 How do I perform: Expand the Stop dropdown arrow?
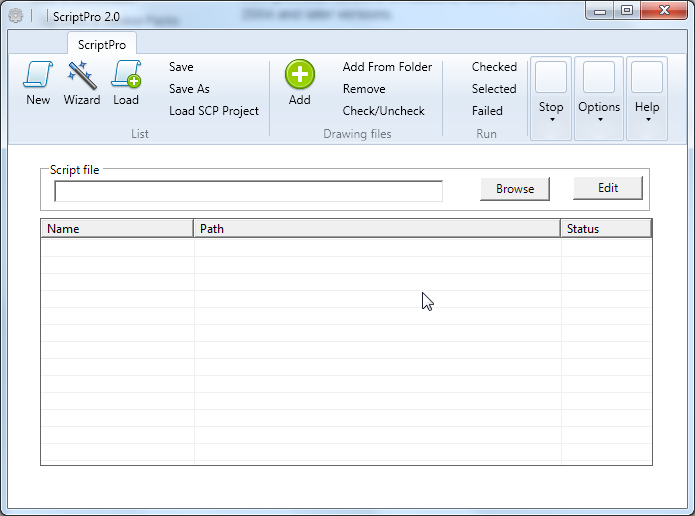552,120
